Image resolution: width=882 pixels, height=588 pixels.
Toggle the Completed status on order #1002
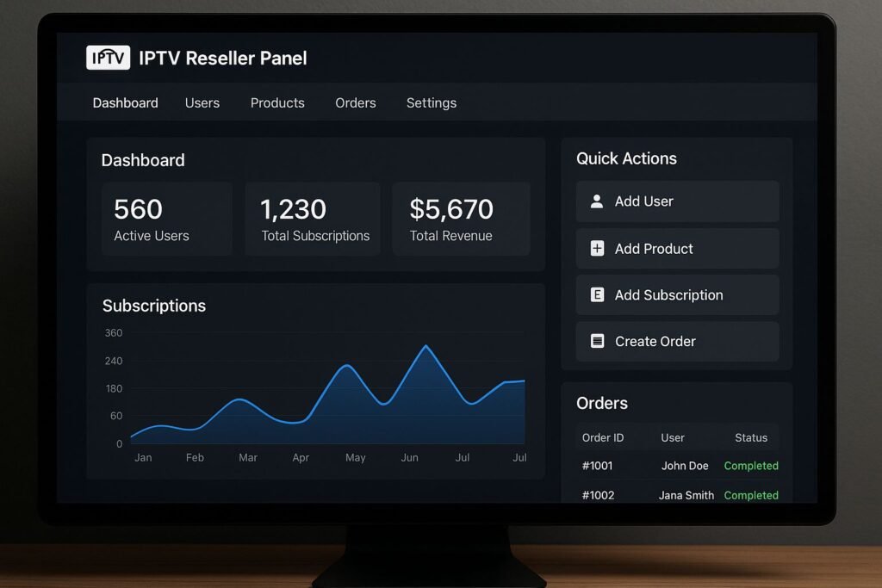(x=750, y=495)
